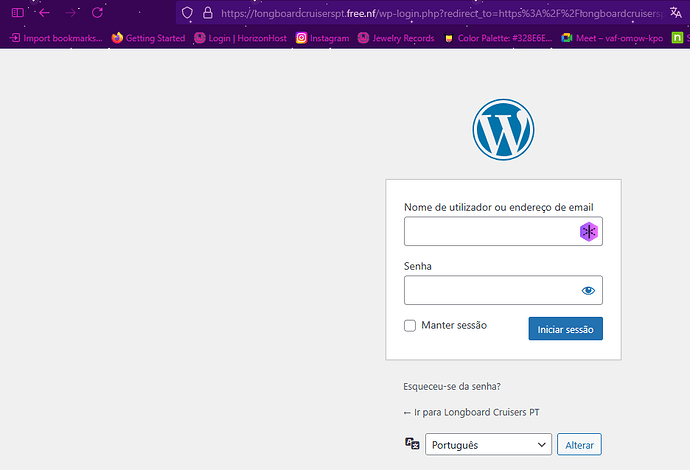This screenshot has width=690, height=470.
Task: Show password with the eye icon
Action: pos(588,290)
